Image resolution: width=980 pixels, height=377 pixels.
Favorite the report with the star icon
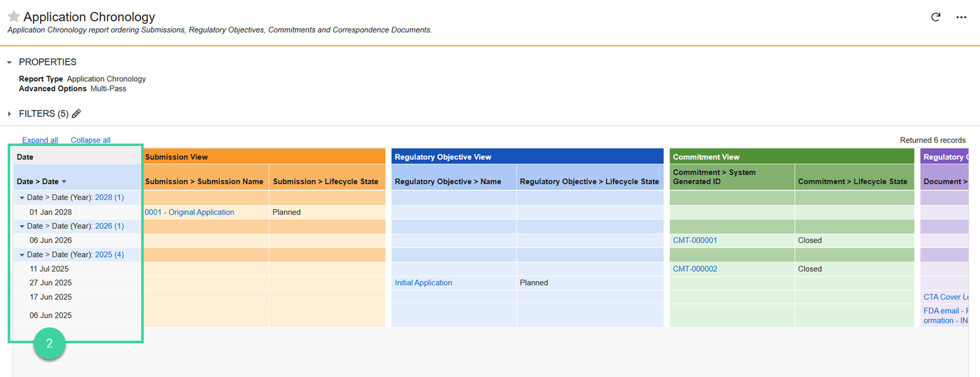(14, 17)
